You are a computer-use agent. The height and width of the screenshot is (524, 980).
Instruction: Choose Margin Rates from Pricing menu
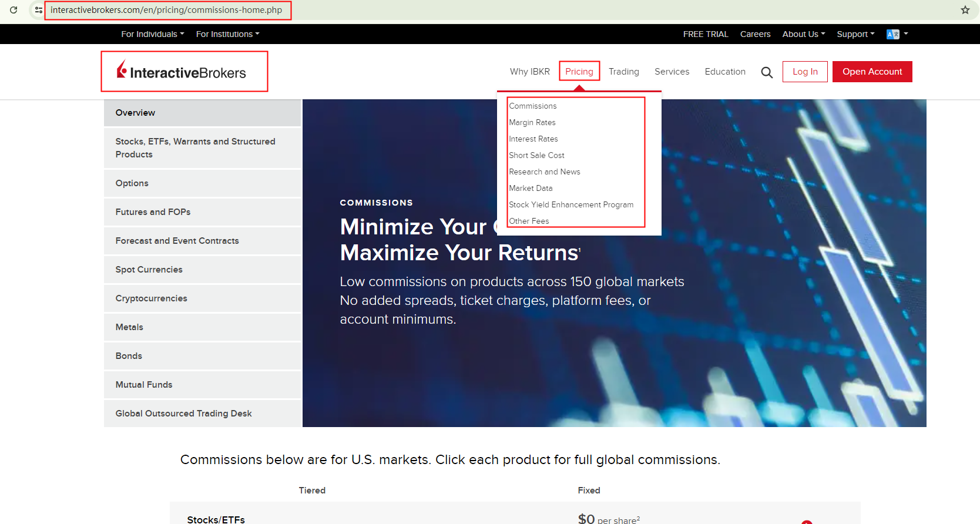pos(532,122)
